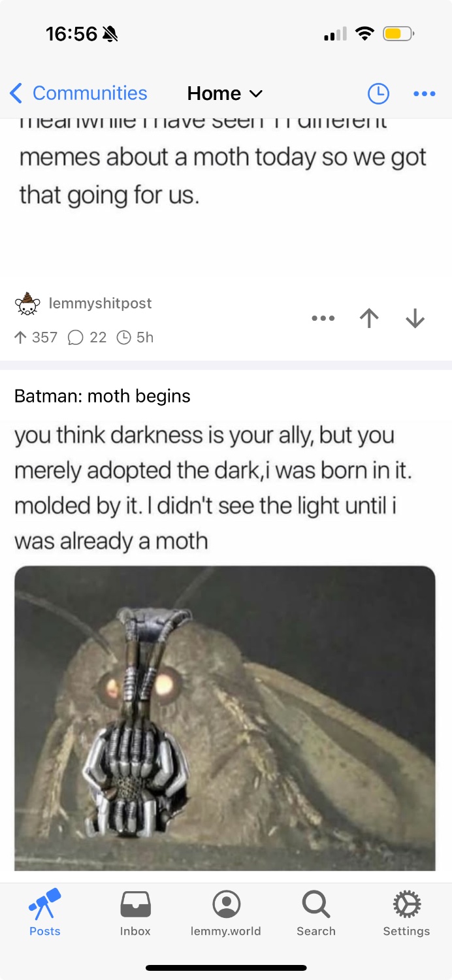Downvote the lemmyshitpost post
The image size is (452, 980).
(x=415, y=319)
